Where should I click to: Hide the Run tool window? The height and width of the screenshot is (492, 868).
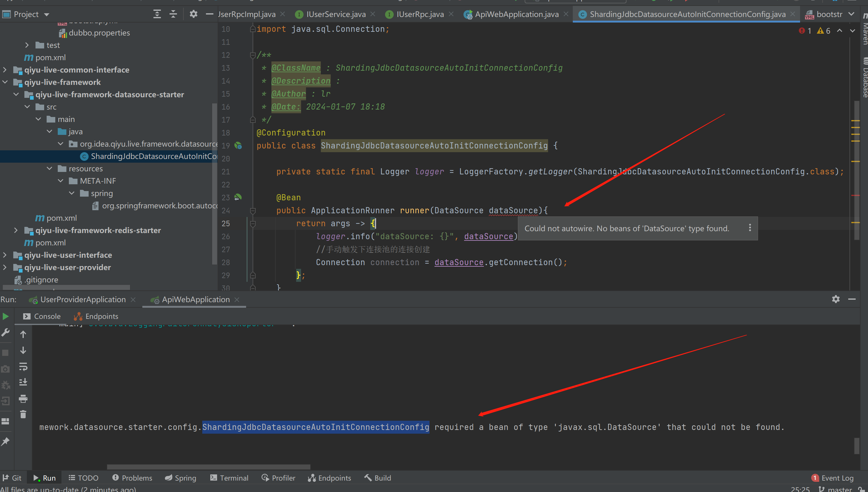click(852, 299)
